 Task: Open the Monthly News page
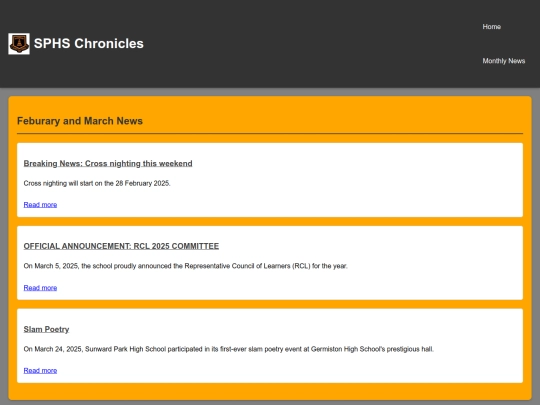[503, 61]
